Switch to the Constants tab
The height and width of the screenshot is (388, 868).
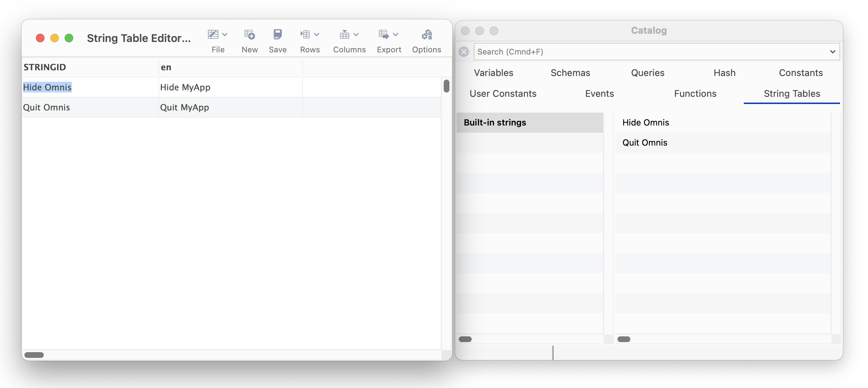(801, 73)
